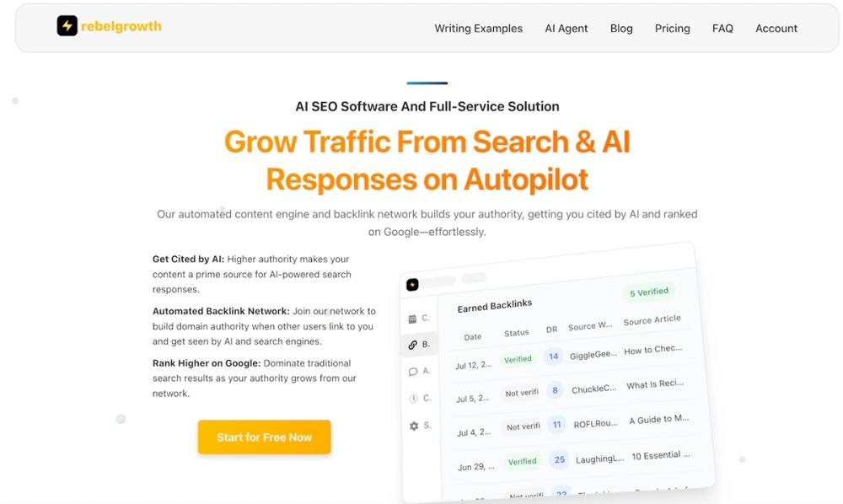The width and height of the screenshot is (843, 504).
Task: Open the FAQ nav link
Action: point(722,29)
